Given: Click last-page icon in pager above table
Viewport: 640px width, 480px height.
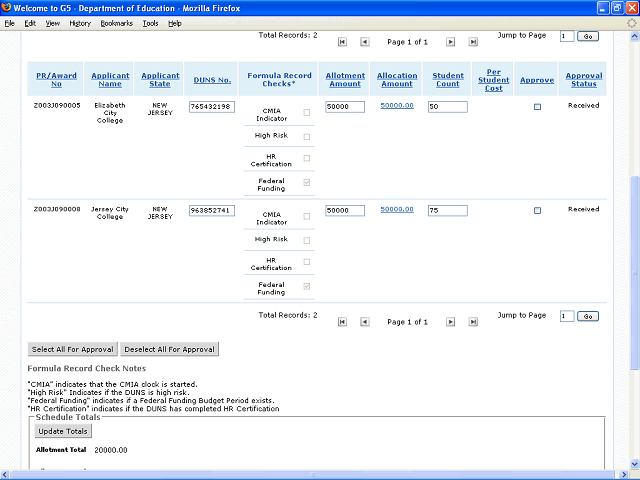Looking at the screenshot, I should click(x=472, y=42).
